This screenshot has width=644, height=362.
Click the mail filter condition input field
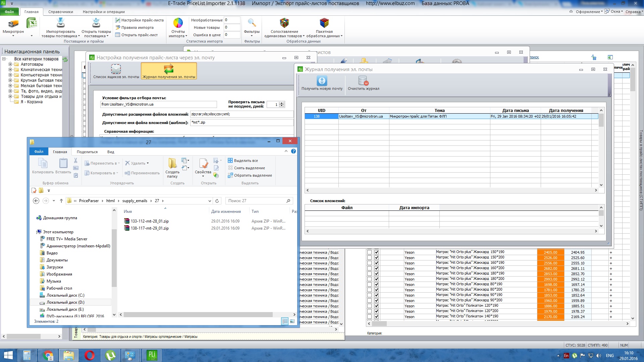click(159, 104)
